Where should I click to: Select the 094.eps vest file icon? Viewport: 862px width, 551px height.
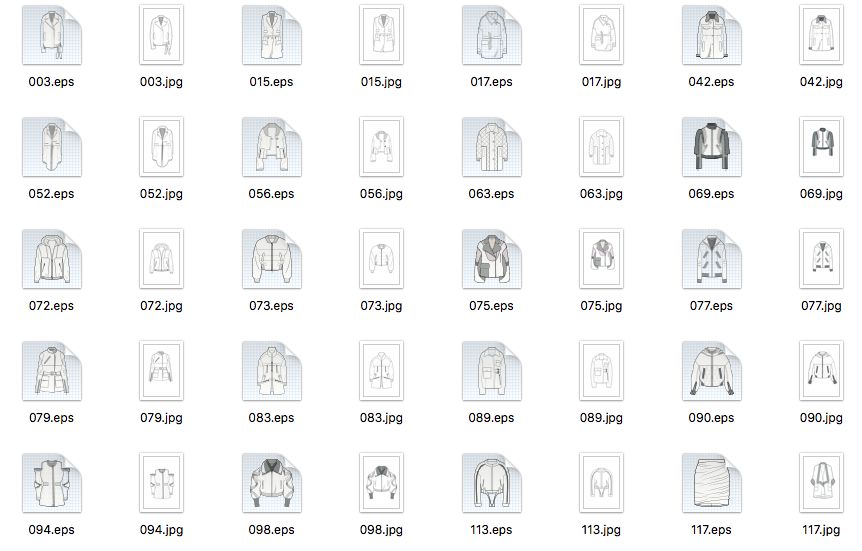(x=52, y=484)
